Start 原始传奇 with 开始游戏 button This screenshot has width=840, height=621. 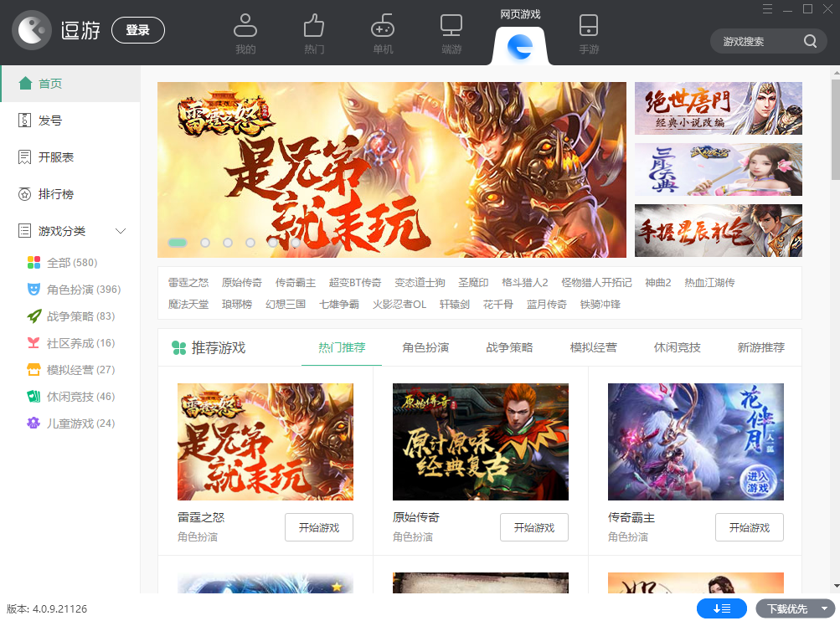pyautogui.click(x=533, y=527)
